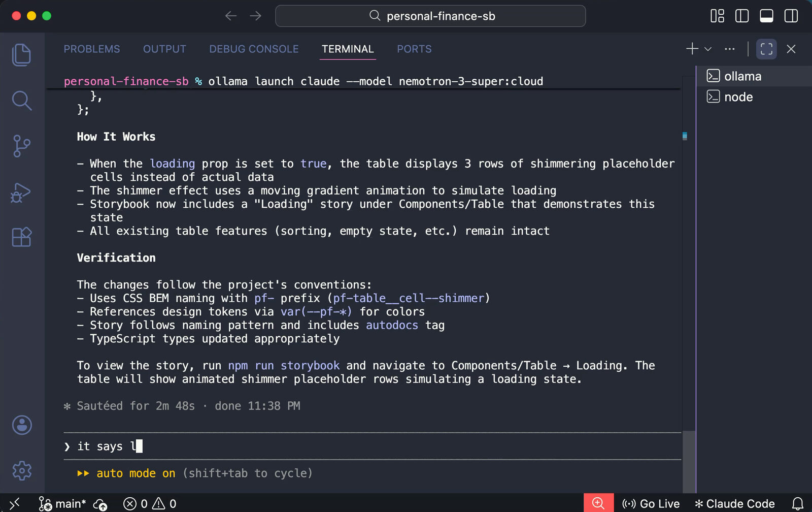
Task: Click the 'npm run storybook' command text
Action: 284,365
